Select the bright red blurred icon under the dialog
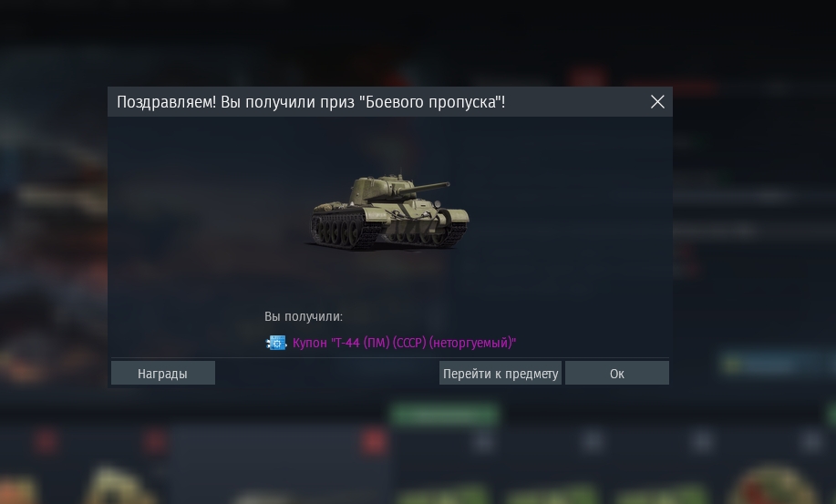 tap(373, 442)
